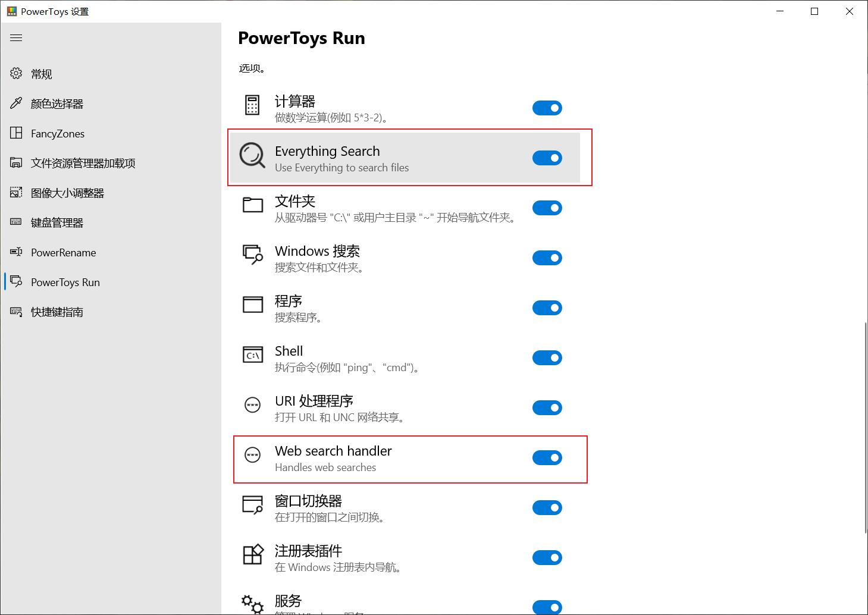Open the 常规 settings page
This screenshot has width=868, height=615.
pyautogui.click(x=111, y=74)
